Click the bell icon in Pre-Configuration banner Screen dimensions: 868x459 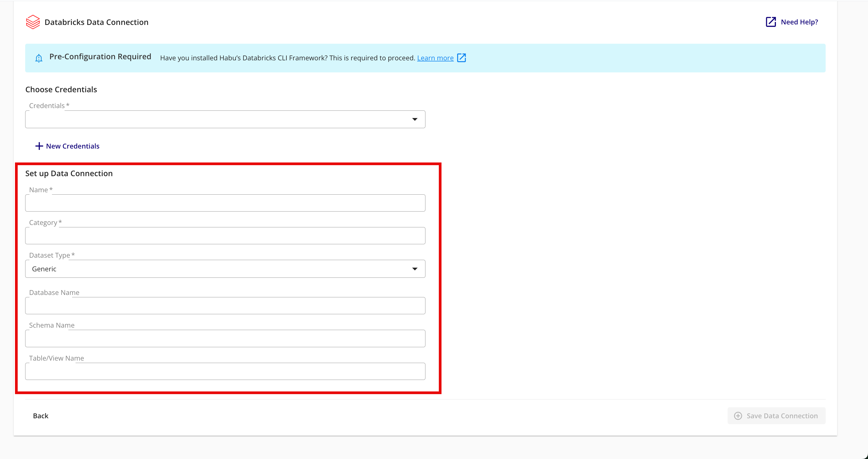pyautogui.click(x=39, y=58)
